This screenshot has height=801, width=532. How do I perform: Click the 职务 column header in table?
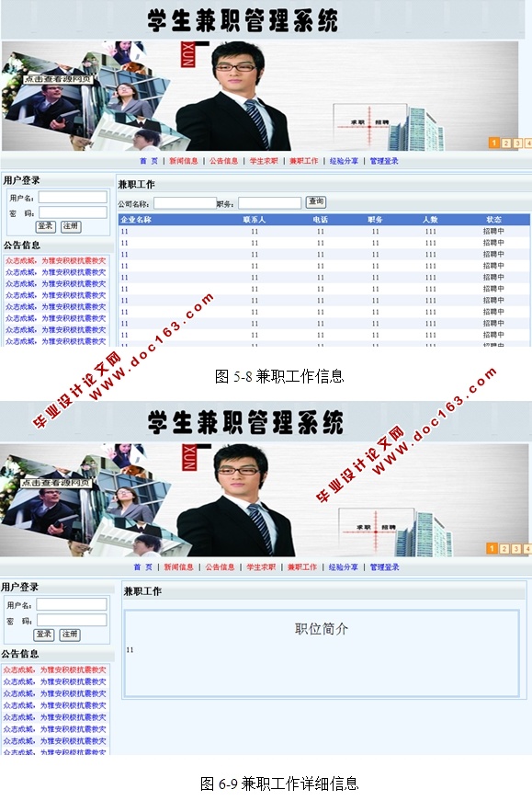pos(375,220)
